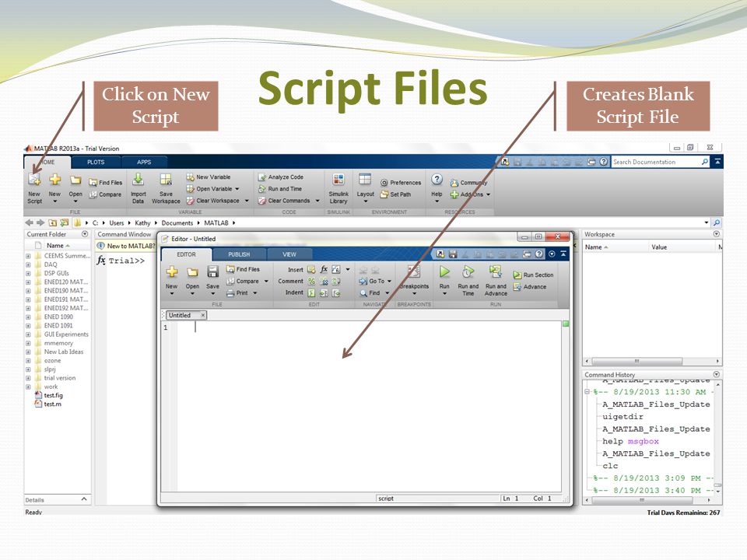Click Run Section button

(533, 275)
